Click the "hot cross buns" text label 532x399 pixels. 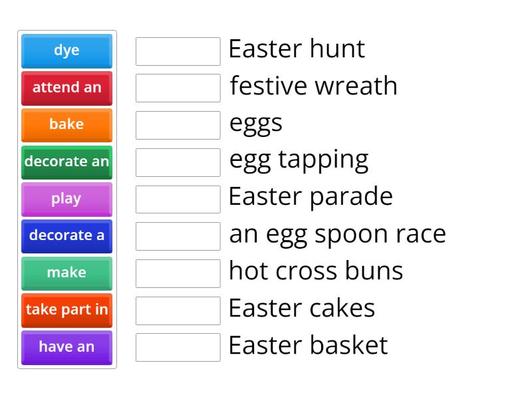[315, 271]
